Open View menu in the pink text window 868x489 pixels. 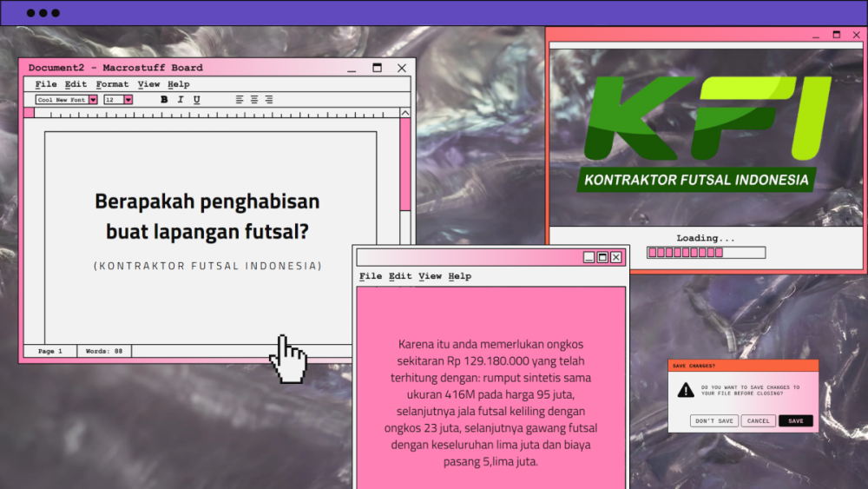[430, 276]
